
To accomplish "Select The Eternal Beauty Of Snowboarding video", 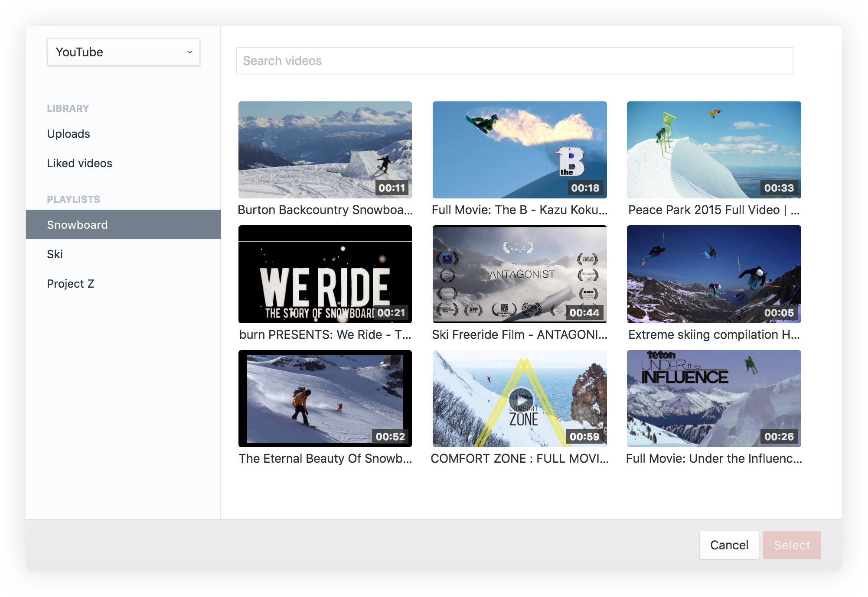I will tap(325, 398).
